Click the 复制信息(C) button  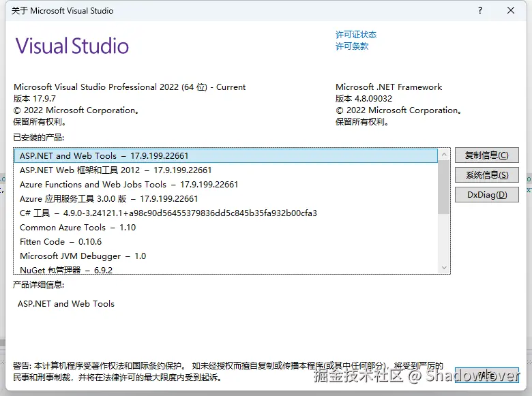(486, 155)
